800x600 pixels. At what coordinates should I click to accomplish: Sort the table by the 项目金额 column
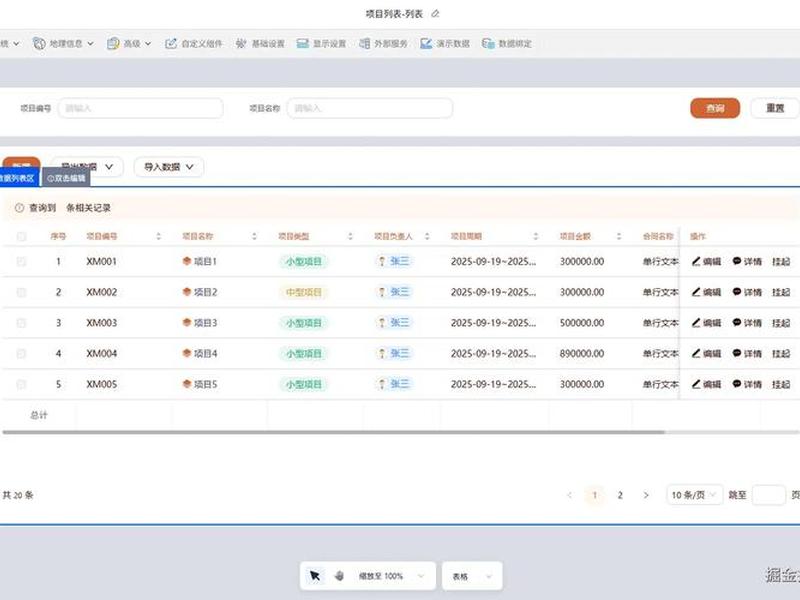click(619, 236)
